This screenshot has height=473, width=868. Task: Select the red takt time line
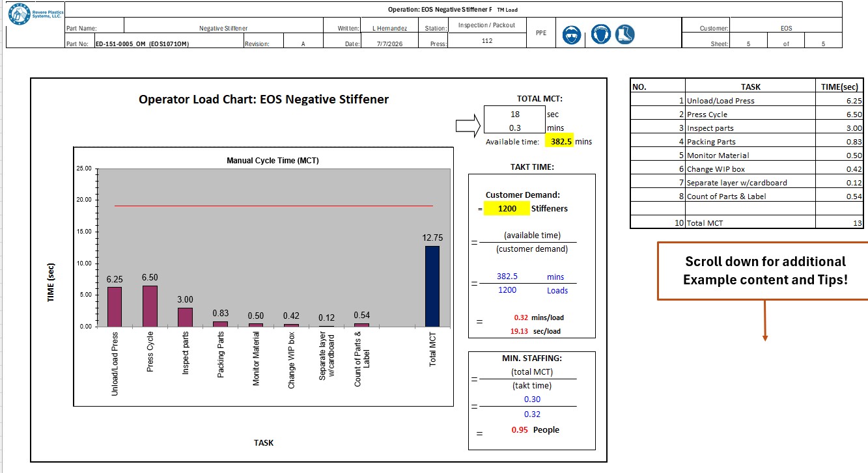[273, 206]
